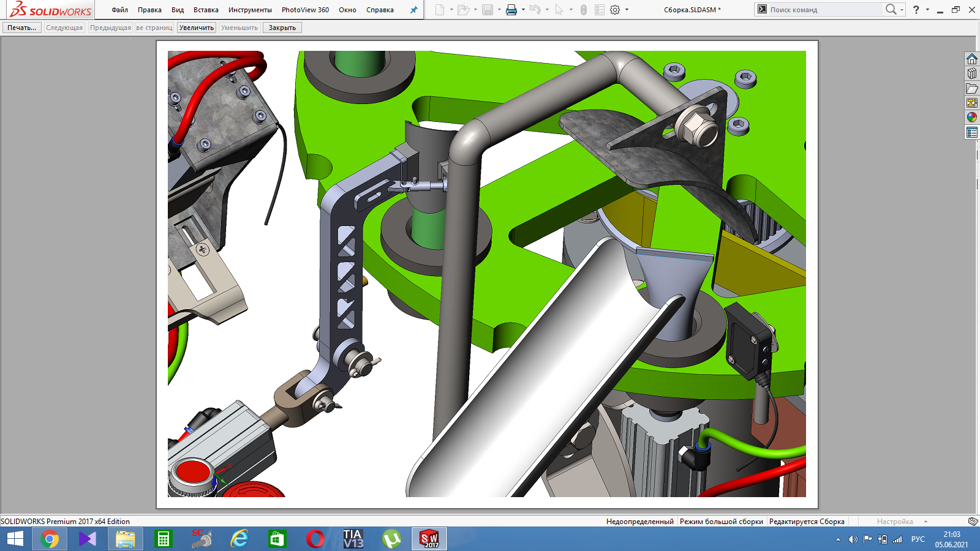Open SolidWorks Resources home tab
The width and height of the screenshot is (980, 551).
(x=972, y=59)
